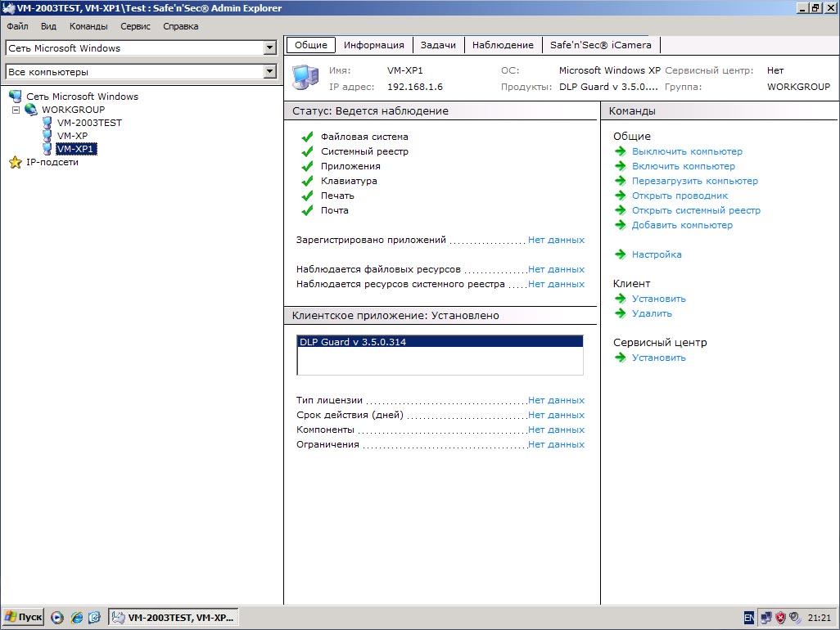Click the Включить компьютер link
840x630 pixels.
click(x=684, y=166)
